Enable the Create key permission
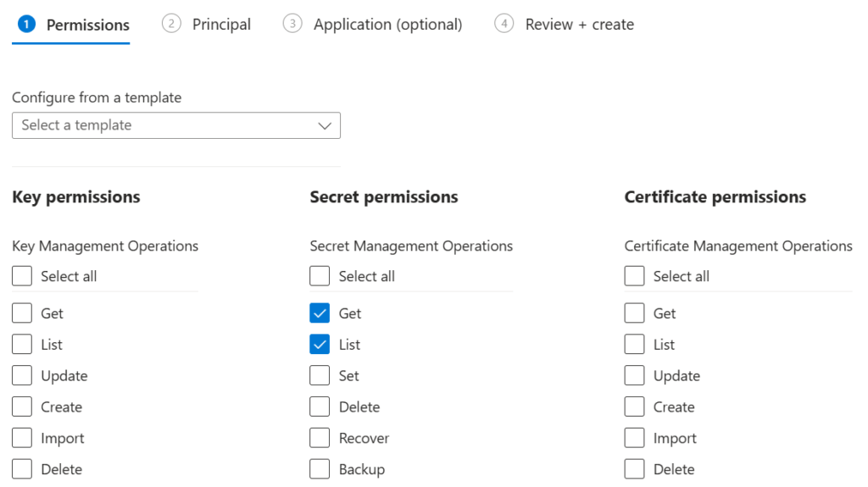Image resolution: width=868 pixels, height=487 pixels. tap(22, 407)
